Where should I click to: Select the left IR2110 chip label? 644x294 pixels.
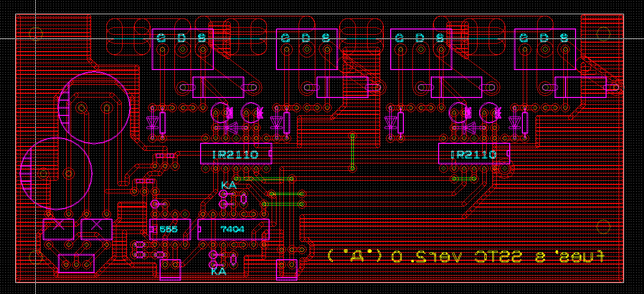(x=235, y=155)
